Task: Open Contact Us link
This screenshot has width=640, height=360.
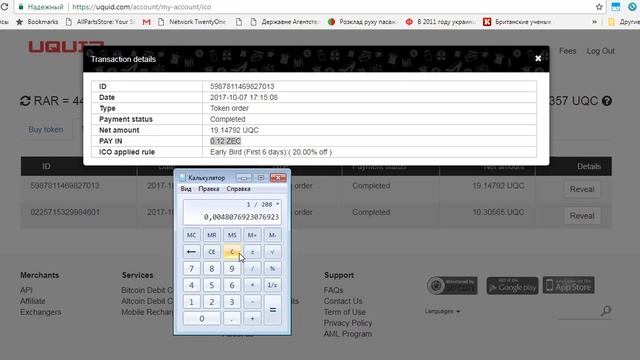Action: [343, 301]
